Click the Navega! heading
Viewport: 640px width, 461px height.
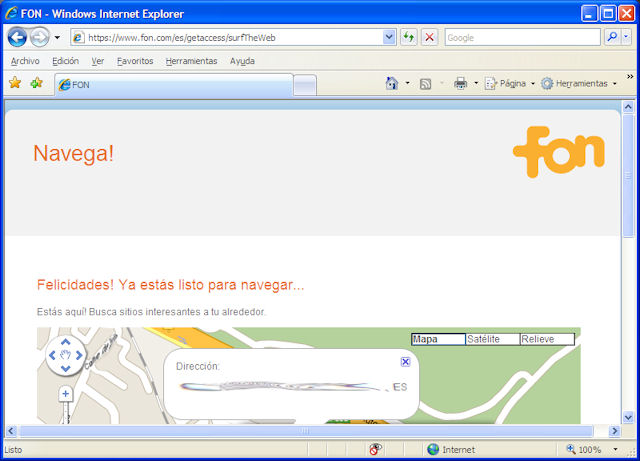click(x=73, y=154)
